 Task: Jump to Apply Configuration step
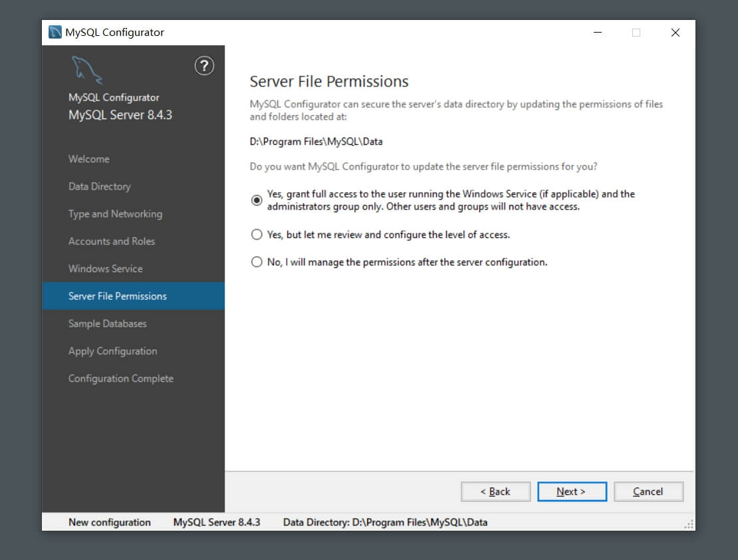click(112, 351)
